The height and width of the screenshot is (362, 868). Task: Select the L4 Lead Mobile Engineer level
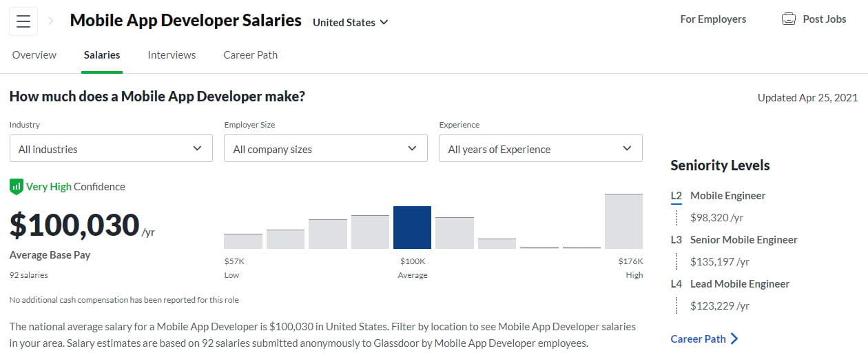[x=739, y=284]
